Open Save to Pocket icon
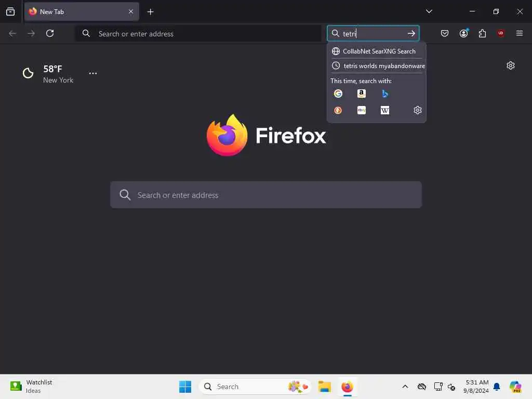Image resolution: width=532 pixels, height=399 pixels. tap(445, 33)
